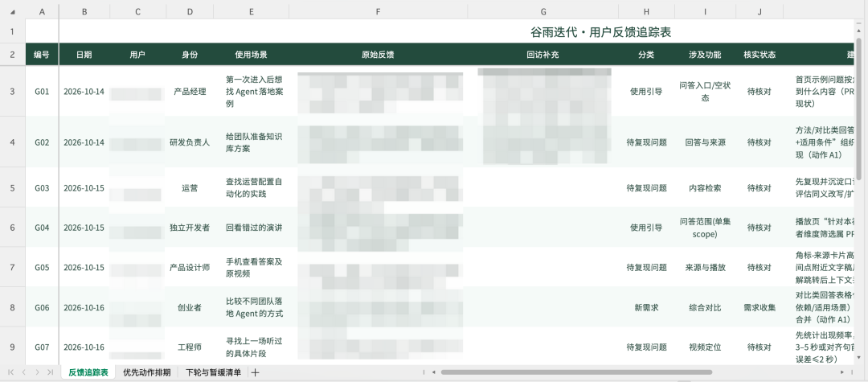Click the horizontal scrollbar right arrow
Image resolution: width=868 pixels, height=382 pixels.
(x=843, y=372)
